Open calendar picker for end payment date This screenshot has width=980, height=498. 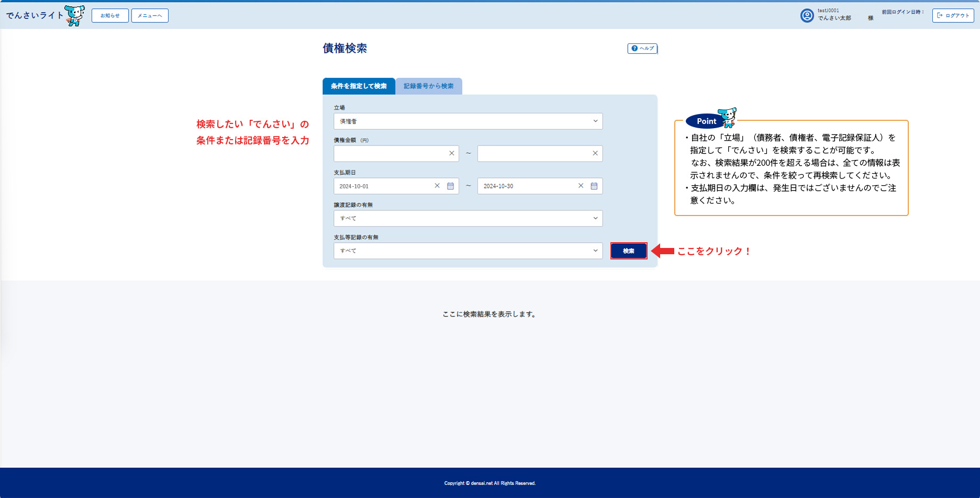594,186
